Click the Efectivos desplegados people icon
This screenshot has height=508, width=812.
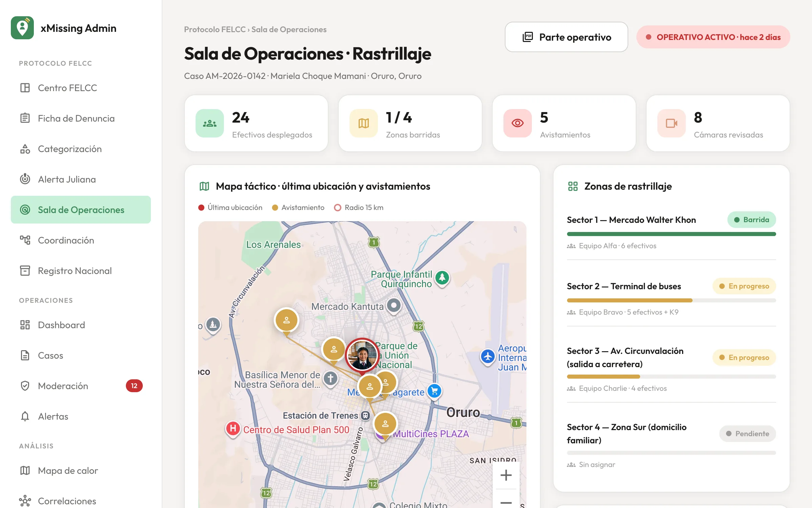210,123
